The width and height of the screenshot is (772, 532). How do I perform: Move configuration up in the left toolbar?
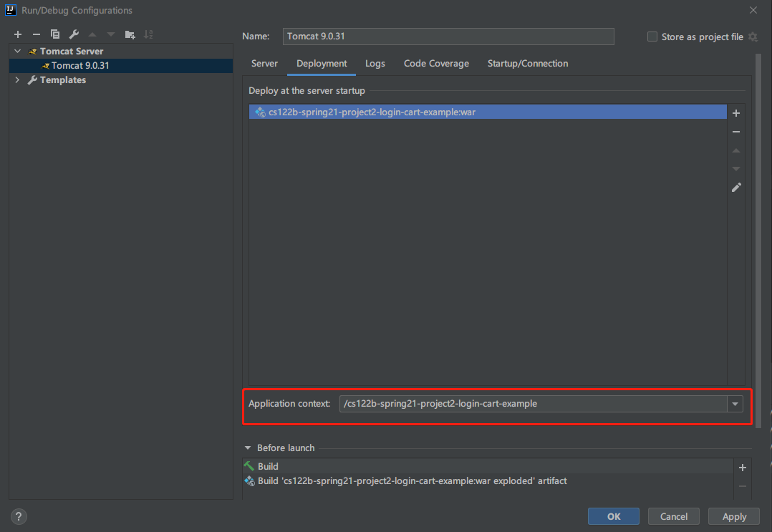pyautogui.click(x=92, y=34)
